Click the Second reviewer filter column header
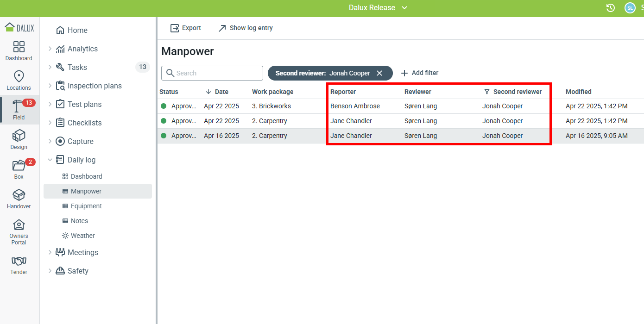The image size is (644, 324). pyautogui.click(x=517, y=92)
